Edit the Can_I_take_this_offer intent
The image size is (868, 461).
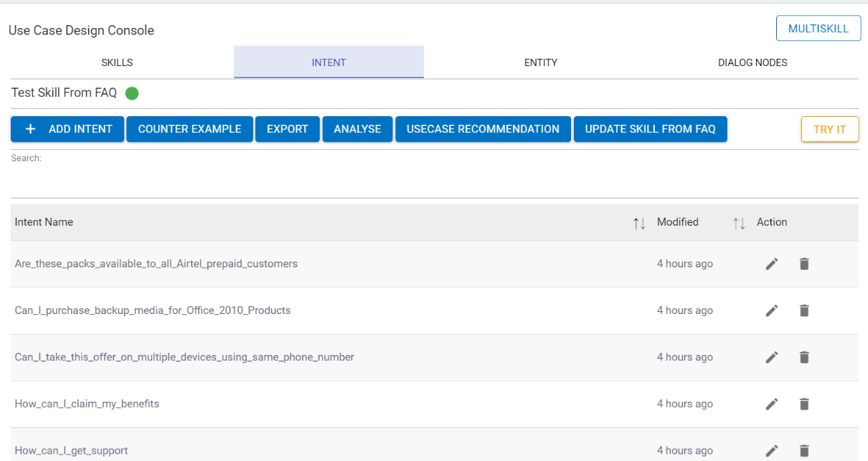(x=772, y=357)
